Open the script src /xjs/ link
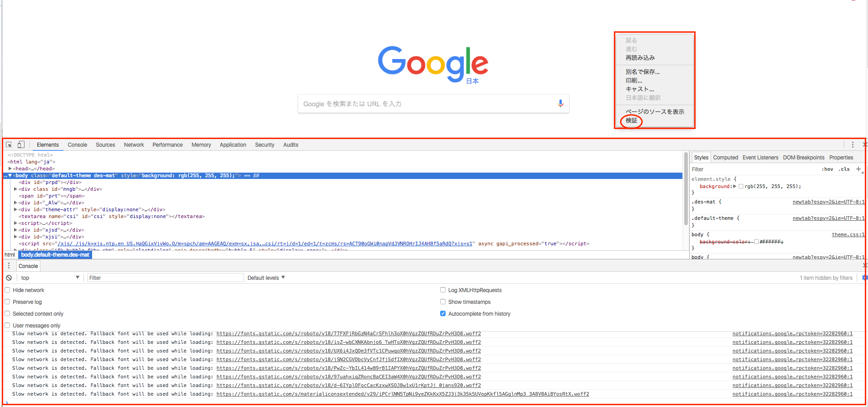This screenshot has width=868, height=407. click(265, 243)
